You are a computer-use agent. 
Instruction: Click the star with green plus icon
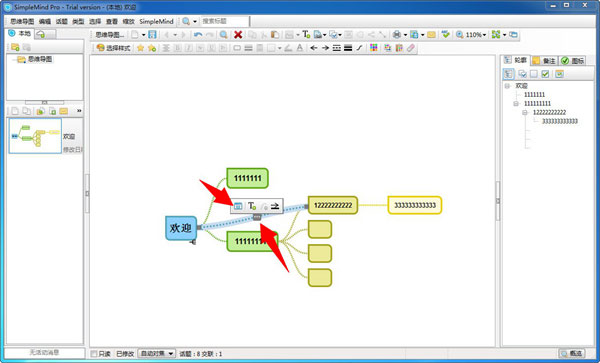pyautogui.click(x=152, y=48)
